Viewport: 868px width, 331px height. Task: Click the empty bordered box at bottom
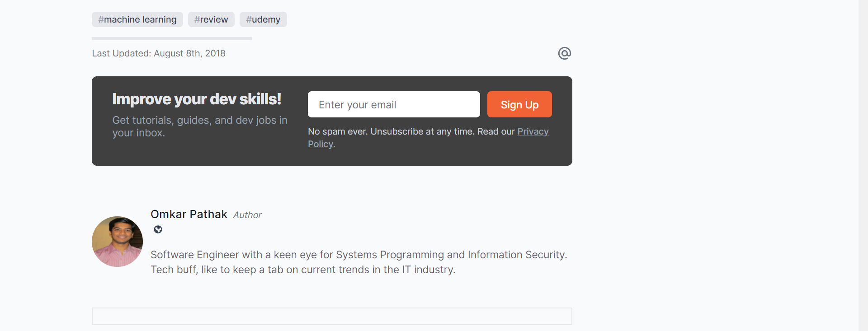(x=332, y=316)
